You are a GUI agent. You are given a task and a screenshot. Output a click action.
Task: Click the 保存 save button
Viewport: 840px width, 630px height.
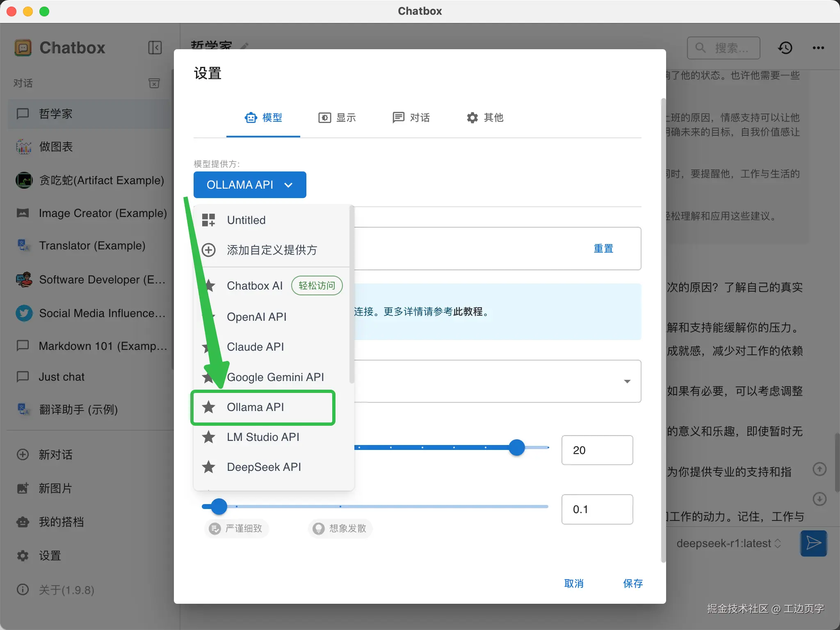click(632, 583)
